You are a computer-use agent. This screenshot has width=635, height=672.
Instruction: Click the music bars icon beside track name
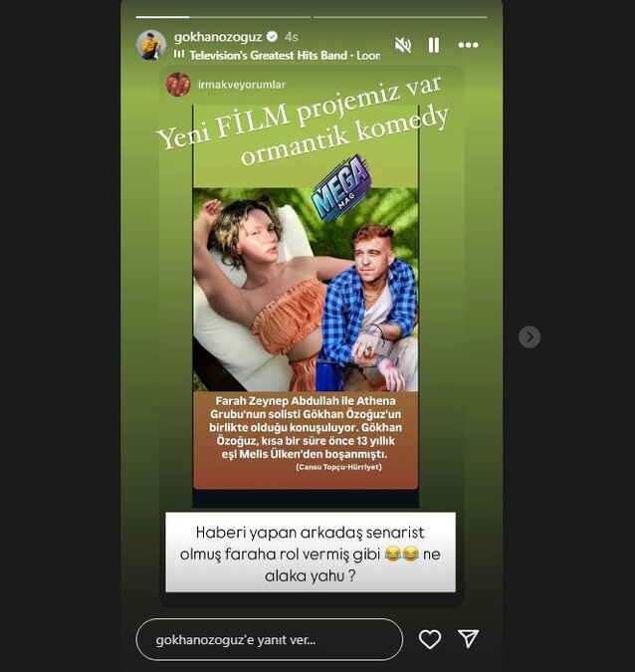[179, 55]
